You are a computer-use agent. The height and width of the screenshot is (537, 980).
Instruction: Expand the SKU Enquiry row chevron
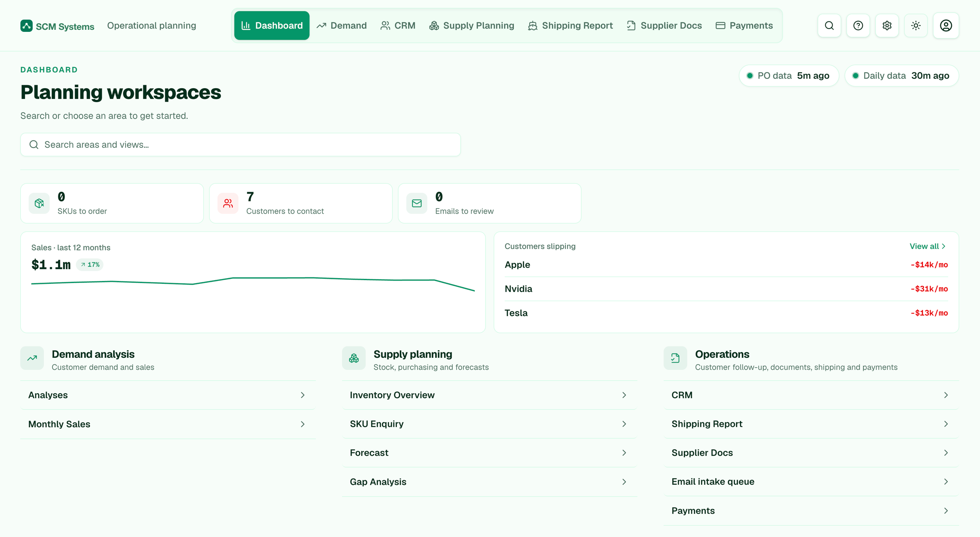(624, 424)
